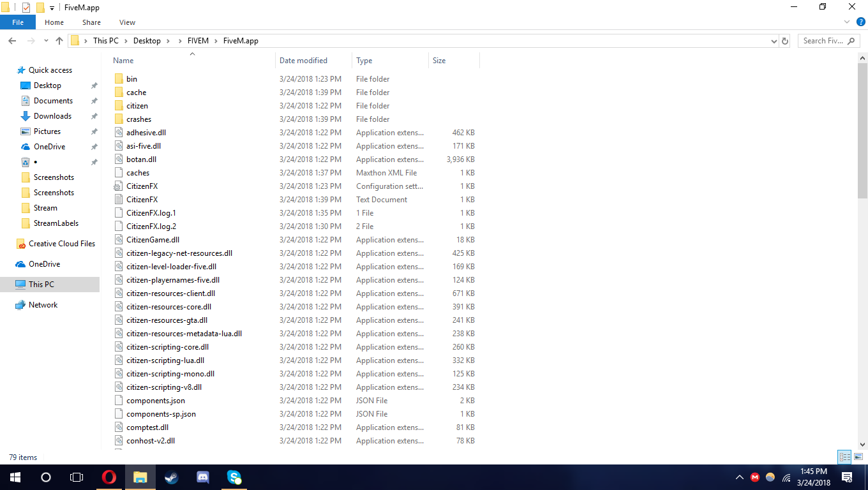Expand the This PC breadcrumb chevron

point(126,41)
